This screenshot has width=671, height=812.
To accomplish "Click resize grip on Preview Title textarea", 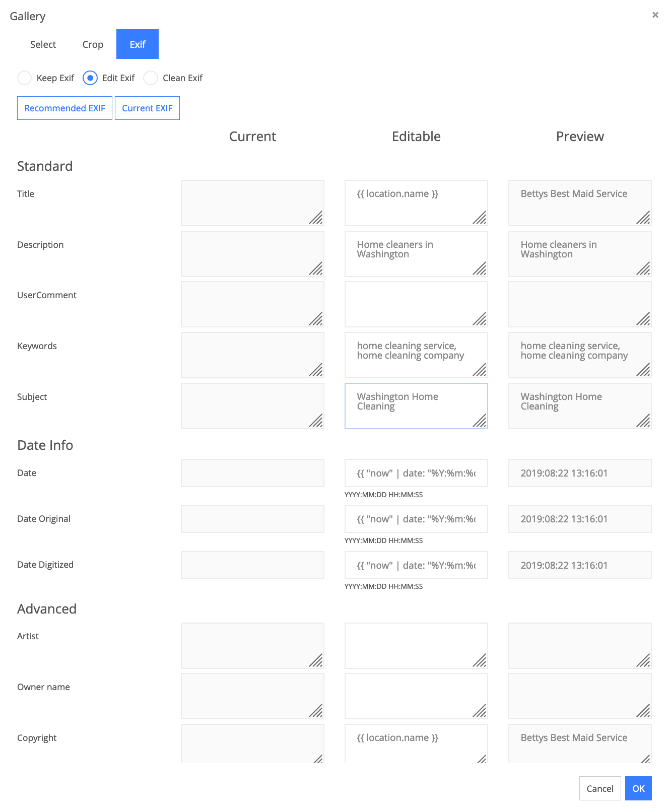I will pos(644,218).
